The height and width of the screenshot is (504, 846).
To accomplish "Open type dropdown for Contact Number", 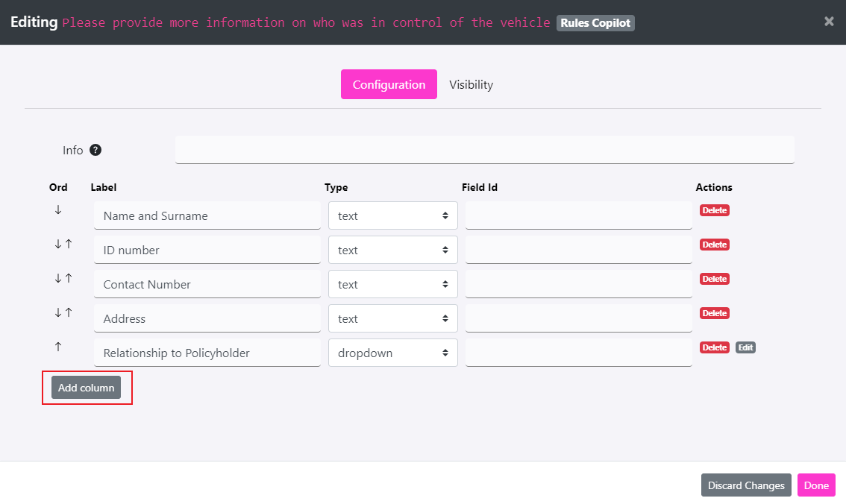I will pyautogui.click(x=392, y=284).
